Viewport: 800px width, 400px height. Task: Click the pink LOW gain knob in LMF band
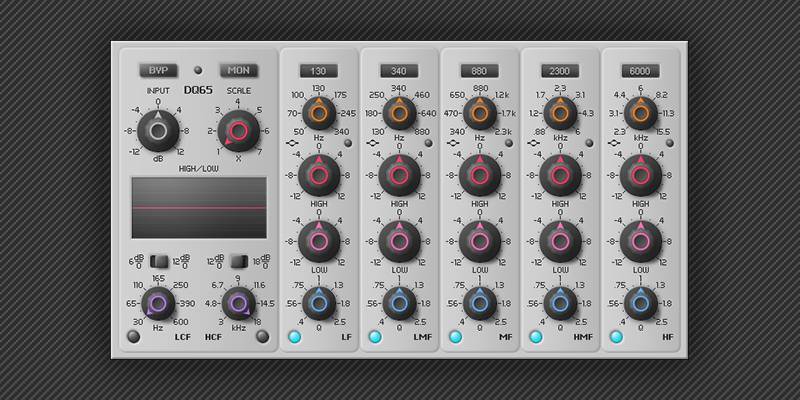(x=399, y=241)
